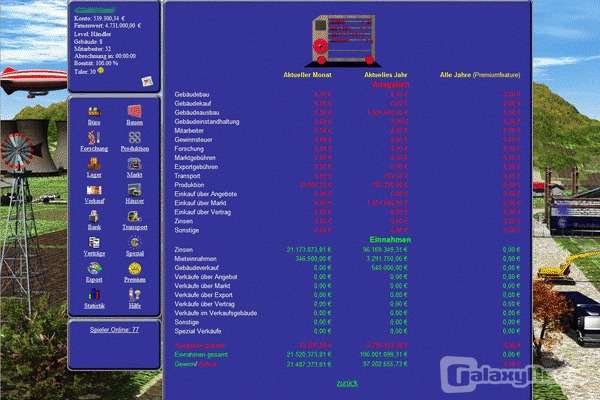Click the Level: Händler line in account panel
This screenshot has height=400, width=600.
[93, 34]
